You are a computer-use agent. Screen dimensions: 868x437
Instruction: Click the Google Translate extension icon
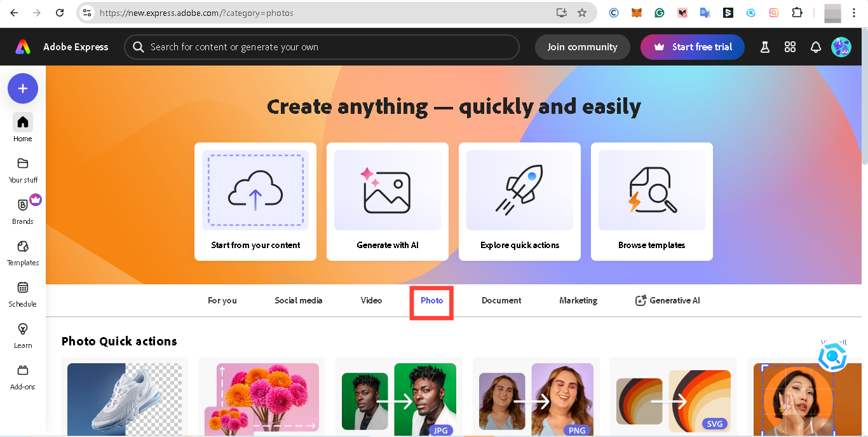click(x=705, y=13)
